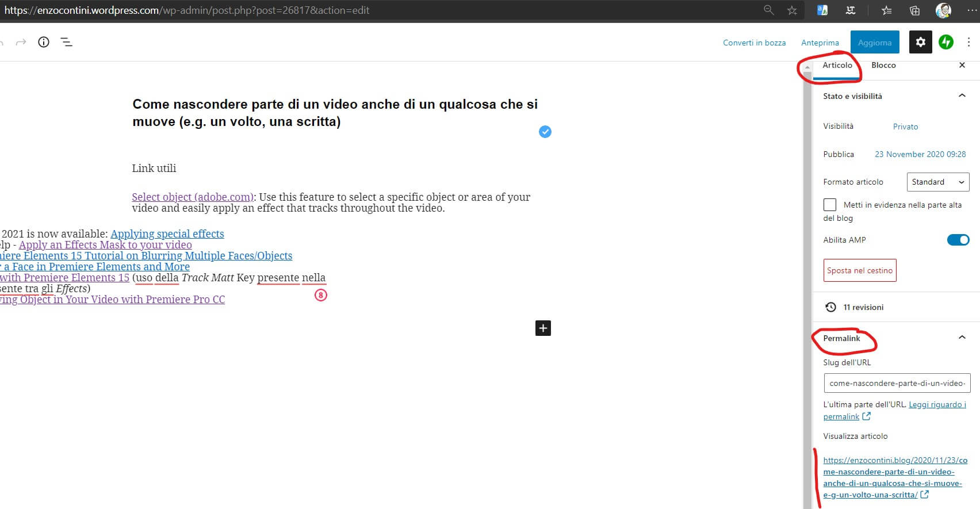Click the Converti in bozza link

click(x=754, y=43)
